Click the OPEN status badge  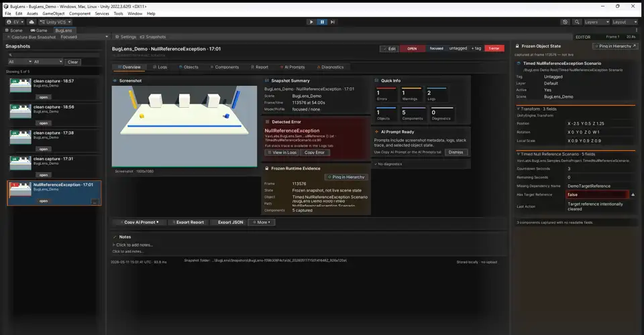412,48
